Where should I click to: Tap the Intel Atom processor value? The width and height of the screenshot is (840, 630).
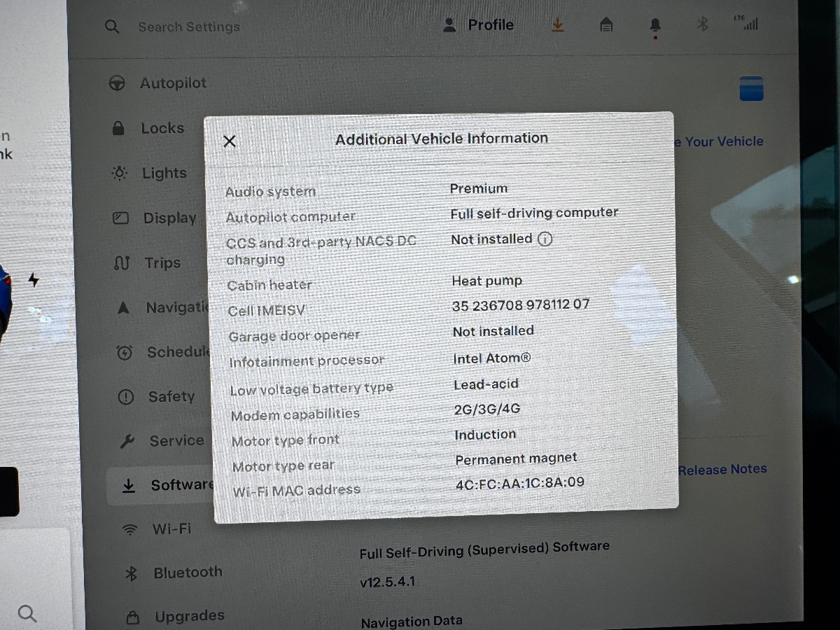[492, 358]
